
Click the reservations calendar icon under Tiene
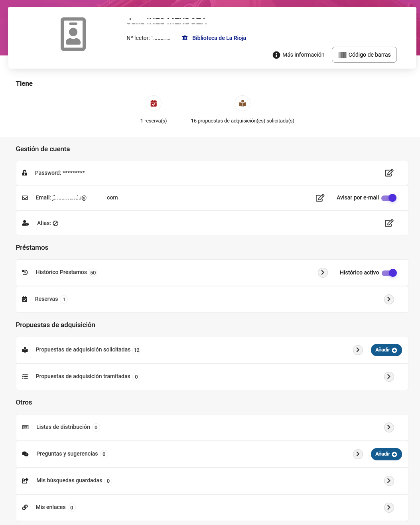coord(154,104)
